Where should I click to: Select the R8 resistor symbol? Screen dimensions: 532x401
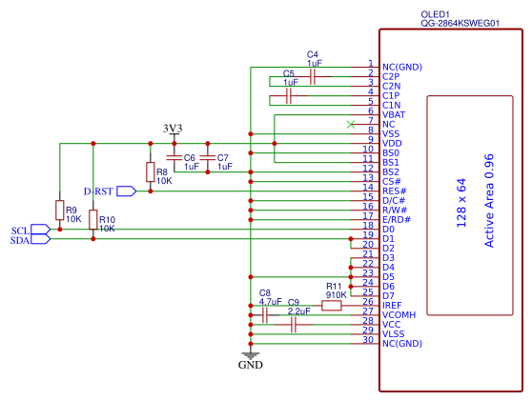pos(151,171)
